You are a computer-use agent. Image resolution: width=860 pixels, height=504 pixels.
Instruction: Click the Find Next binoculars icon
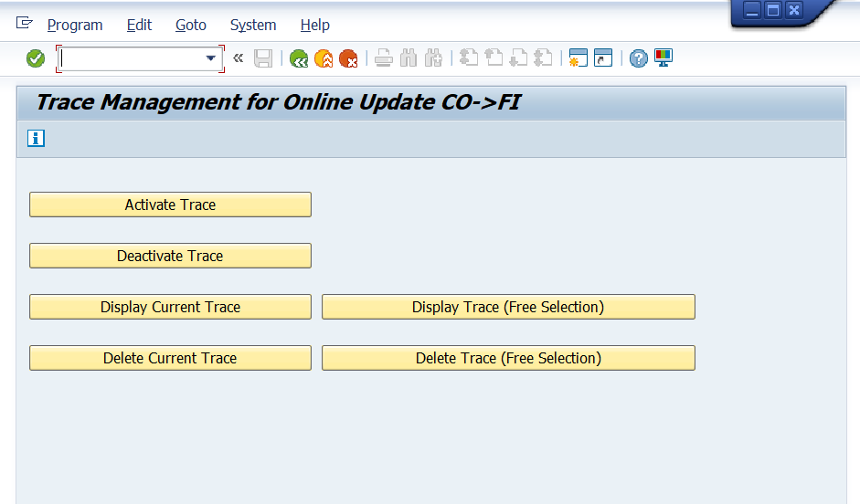tap(433, 58)
